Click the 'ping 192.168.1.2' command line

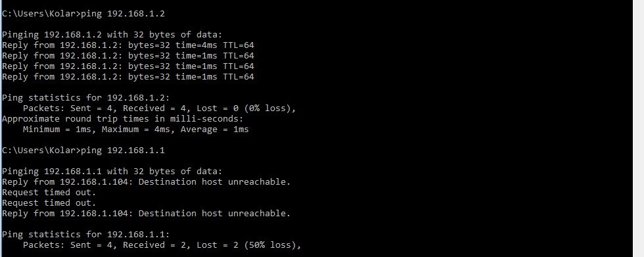pyautogui.click(x=83, y=14)
